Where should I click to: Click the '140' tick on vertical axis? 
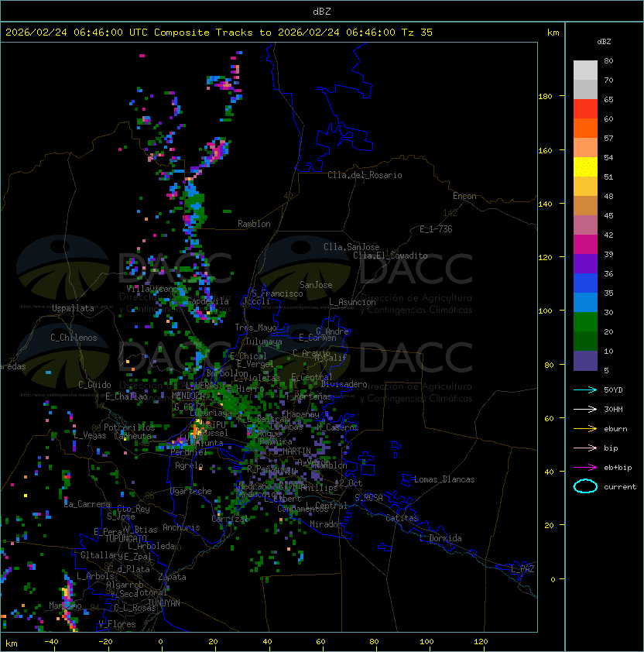pyautogui.click(x=545, y=204)
